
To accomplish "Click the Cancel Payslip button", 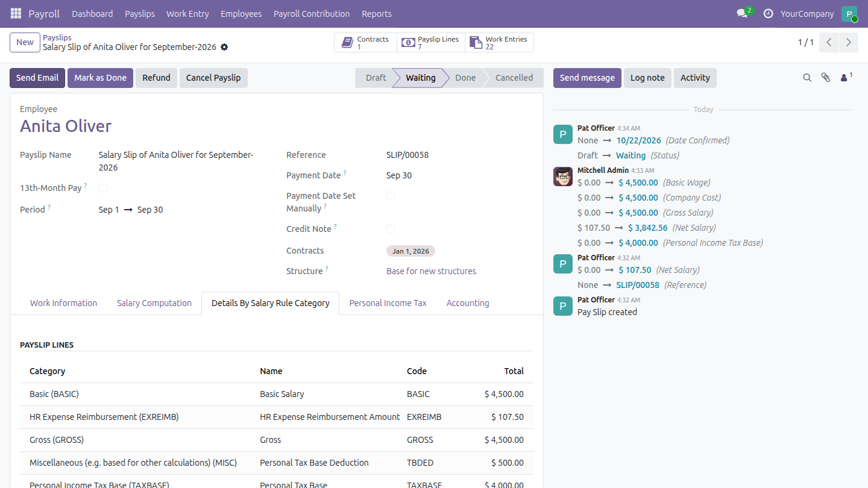I will click(213, 78).
